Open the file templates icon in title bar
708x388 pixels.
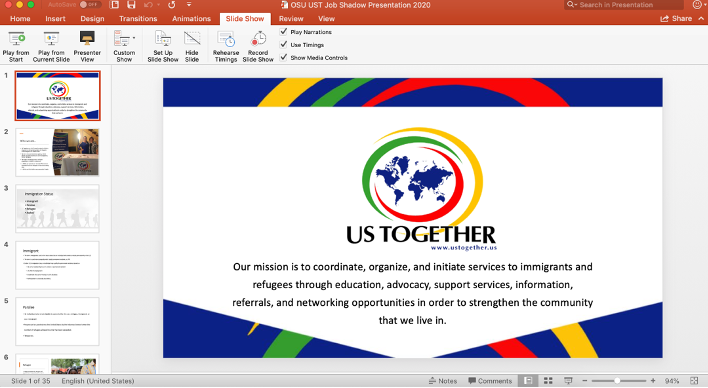(115, 5)
